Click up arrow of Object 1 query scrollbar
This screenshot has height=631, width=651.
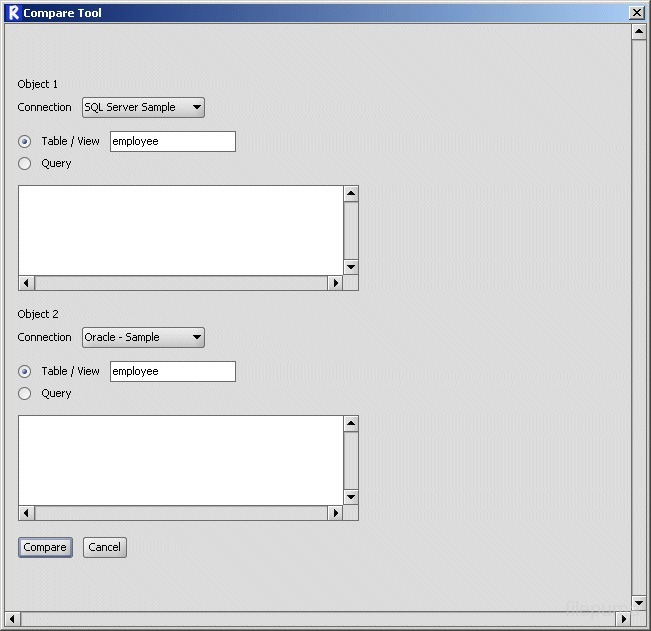[351, 193]
